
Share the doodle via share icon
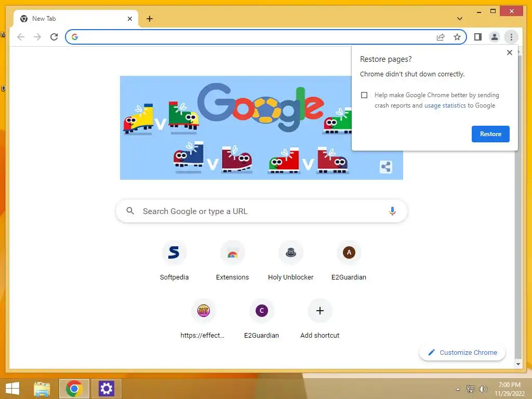(x=386, y=167)
